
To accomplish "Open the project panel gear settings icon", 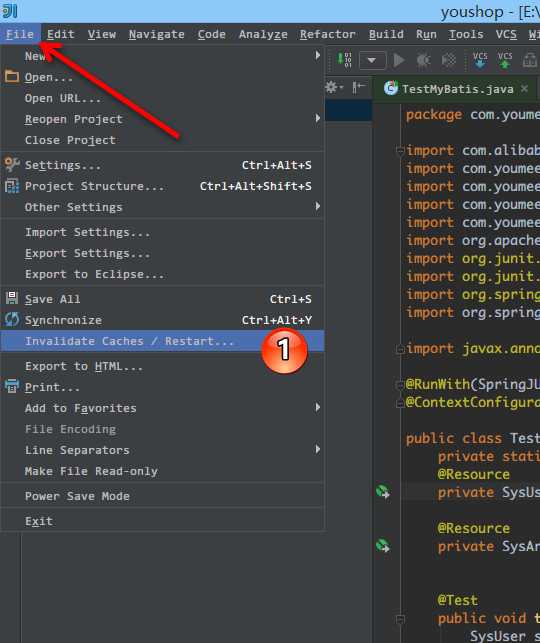I will point(333,87).
